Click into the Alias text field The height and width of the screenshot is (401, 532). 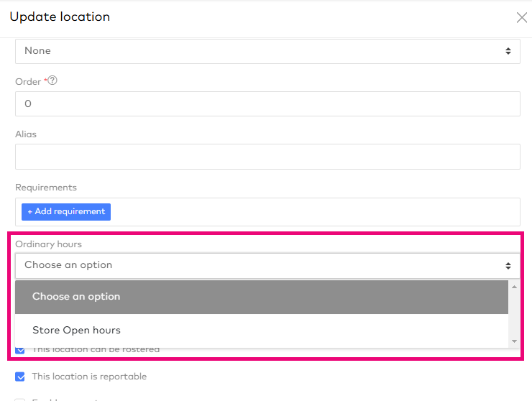tap(267, 157)
